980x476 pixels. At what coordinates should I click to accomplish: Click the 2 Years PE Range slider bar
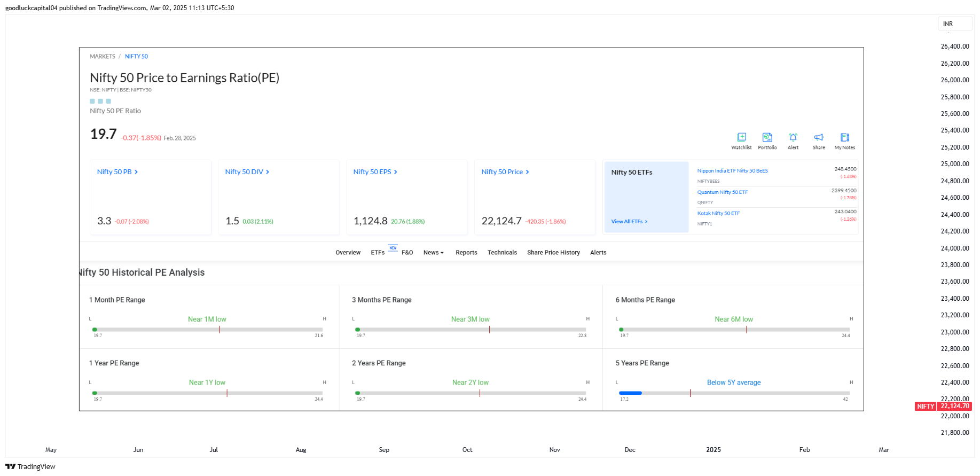(x=471, y=393)
